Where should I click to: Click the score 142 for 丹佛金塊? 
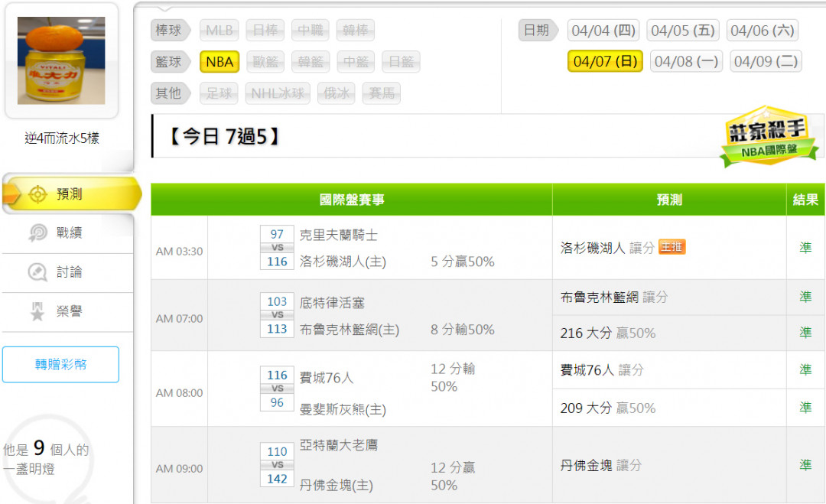pyautogui.click(x=277, y=479)
